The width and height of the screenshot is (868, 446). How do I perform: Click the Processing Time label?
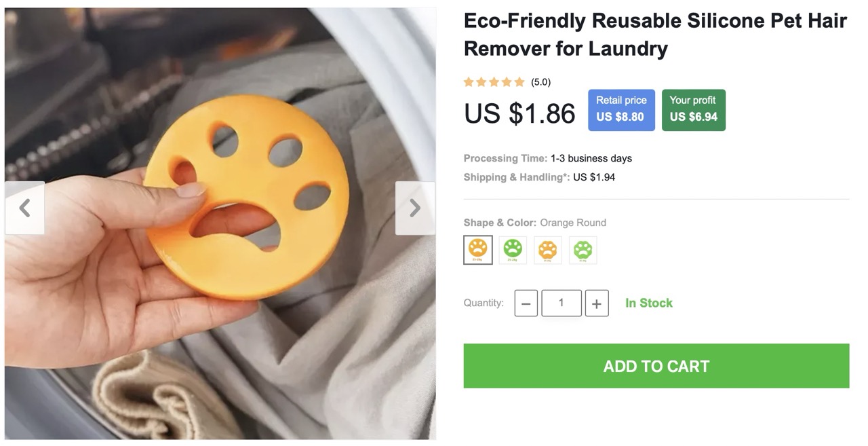point(505,158)
